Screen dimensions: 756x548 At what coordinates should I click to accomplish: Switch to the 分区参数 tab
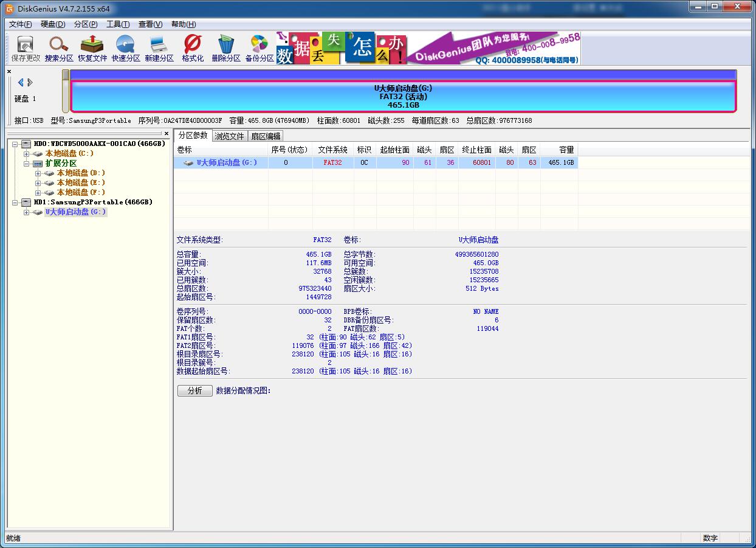(193, 135)
